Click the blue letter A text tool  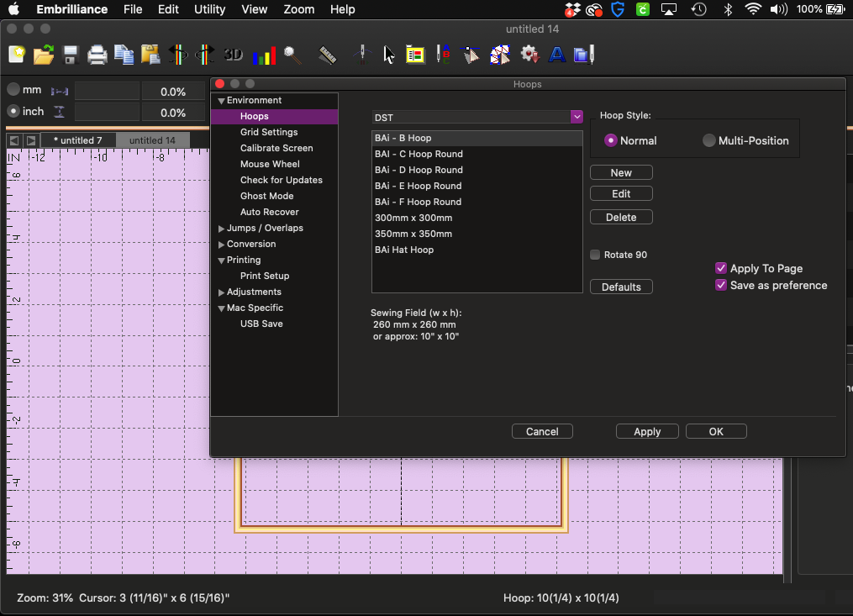556,55
